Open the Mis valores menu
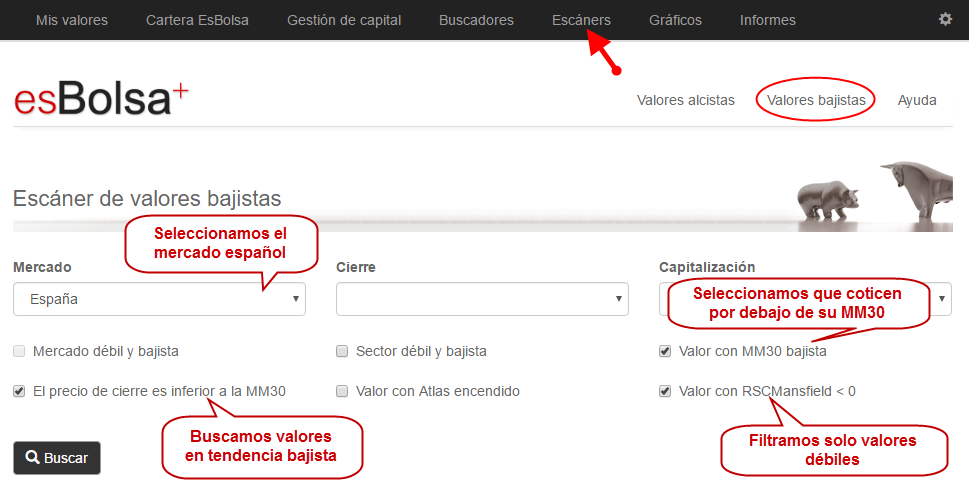This screenshot has height=481, width=969. (72, 20)
